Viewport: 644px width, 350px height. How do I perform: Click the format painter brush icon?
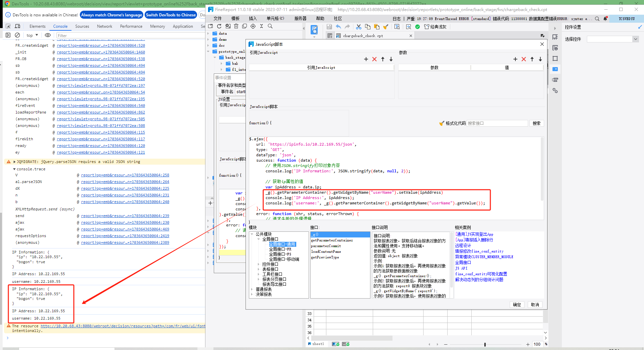385,27
